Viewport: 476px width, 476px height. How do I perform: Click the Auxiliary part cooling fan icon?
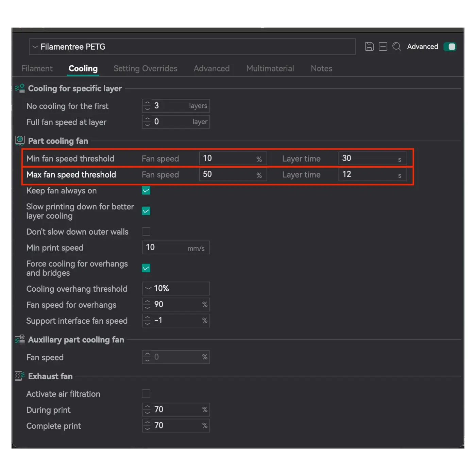point(20,340)
